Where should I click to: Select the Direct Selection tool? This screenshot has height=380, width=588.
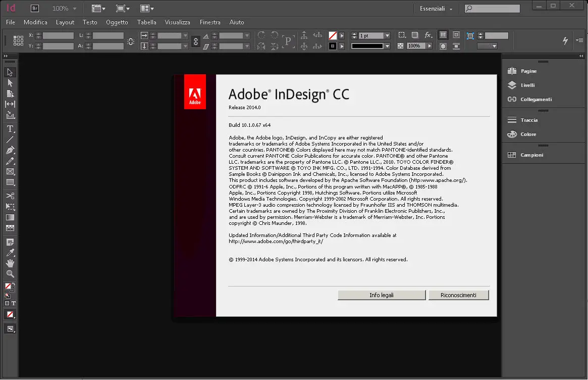(x=10, y=82)
